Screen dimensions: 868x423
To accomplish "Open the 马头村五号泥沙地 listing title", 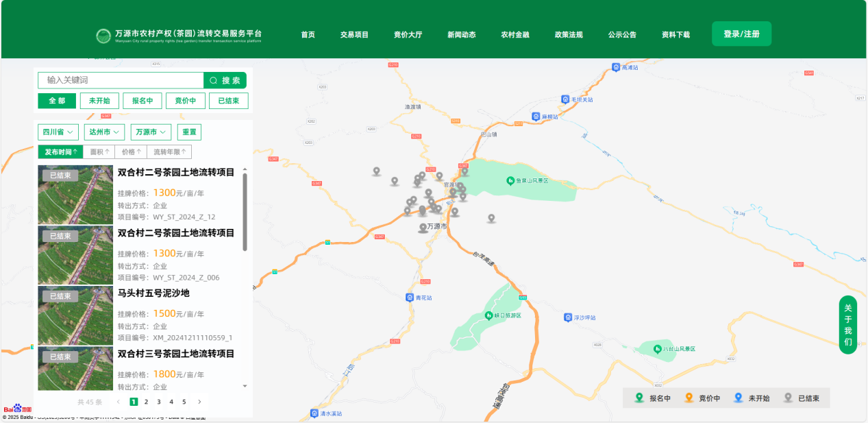I will click(153, 293).
